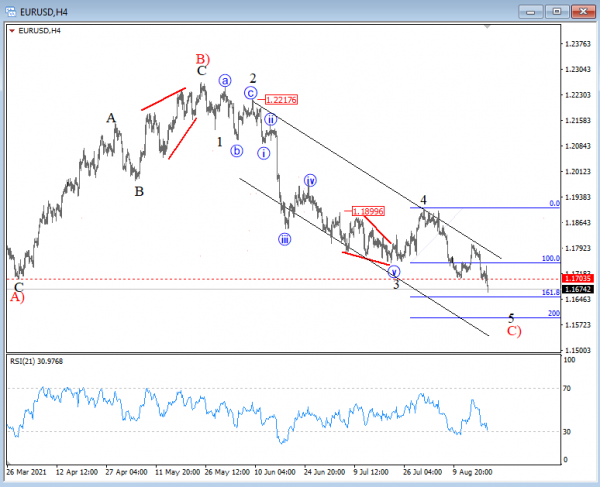Click the Fibonacci 161.8 level label
Image resolution: width=600 pixels, height=487 pixels.
[x=551, y=293]
